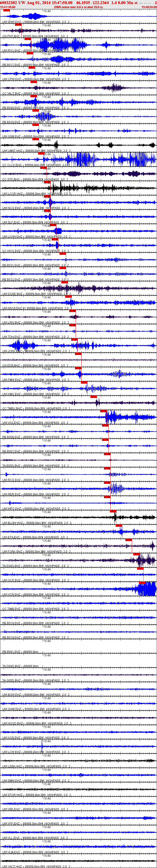Select the "UW SHW EHZ" station label
This screenshot has width=157, height=868.
[11, 22]
